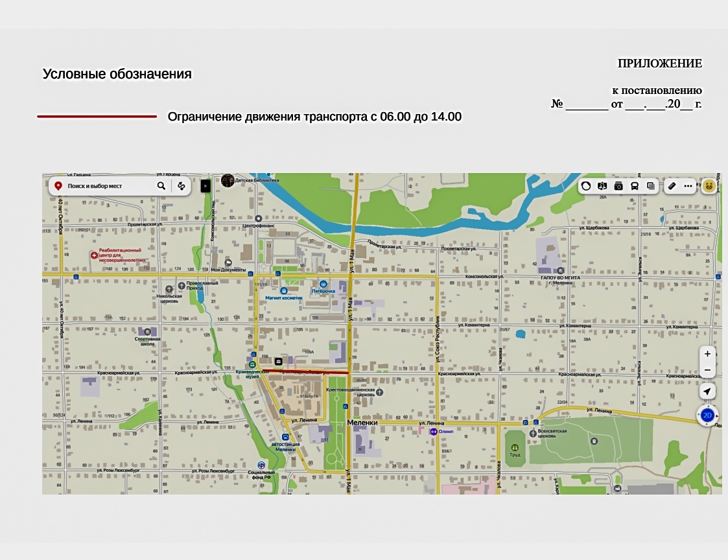
Task: Click the Пятёрочка store marker
Action: coord(323,284)
